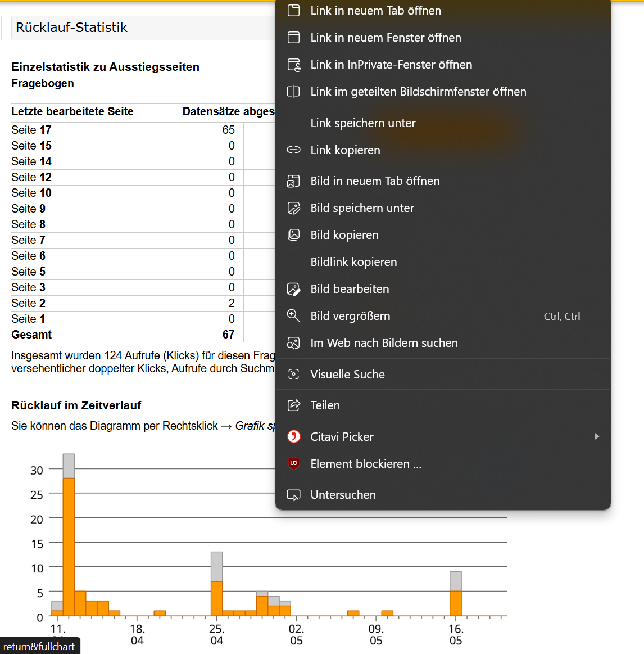
Task: Expand the Citavi Picker submenu arrow
Action: tap(597, 436)
